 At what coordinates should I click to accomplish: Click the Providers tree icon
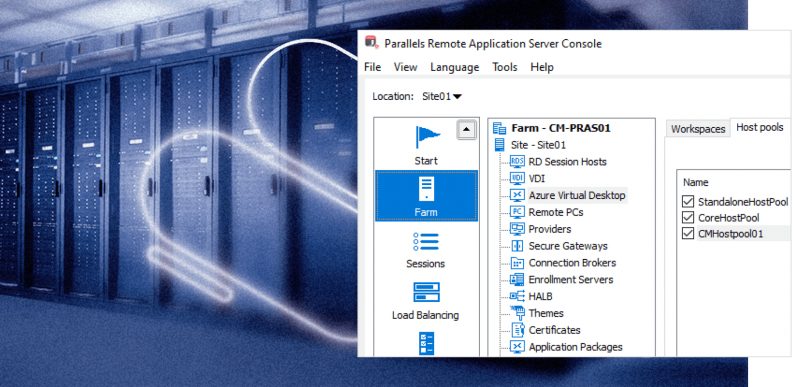coord(517,229)
